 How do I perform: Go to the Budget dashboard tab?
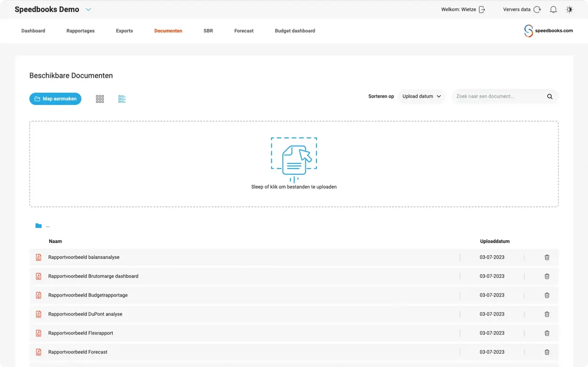[x=294, y=31]
